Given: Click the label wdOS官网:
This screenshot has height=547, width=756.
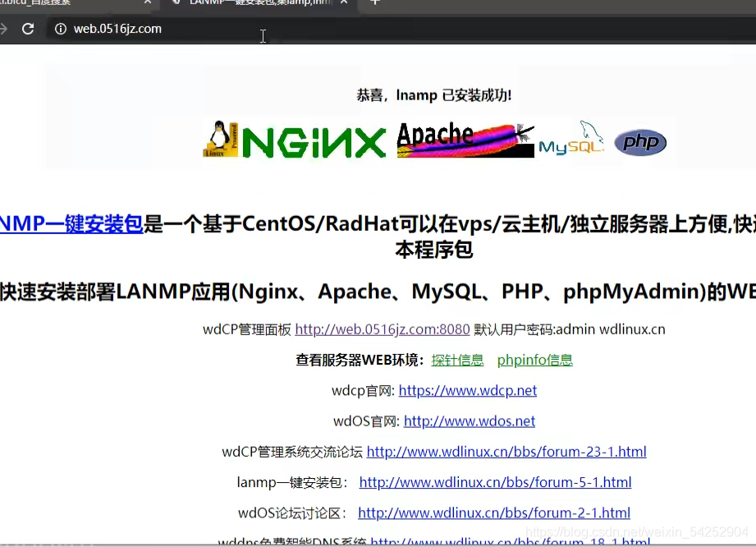Looking at the screenshot, I should point(366,421).
